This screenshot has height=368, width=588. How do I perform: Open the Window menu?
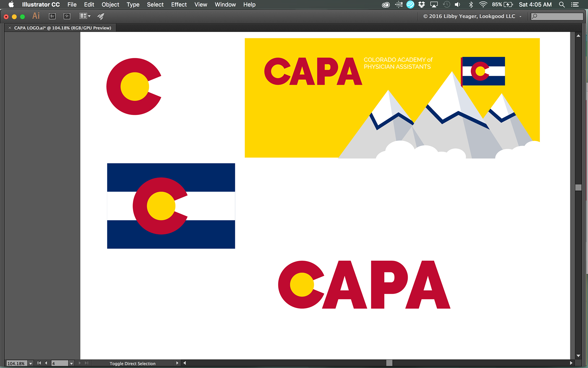point(225,5)
